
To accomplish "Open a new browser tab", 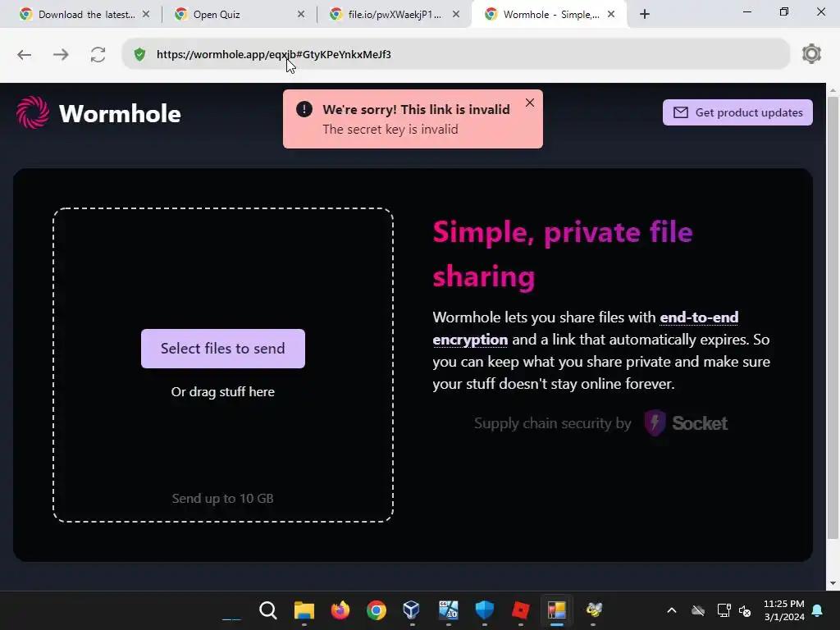I will pos(645,15).
